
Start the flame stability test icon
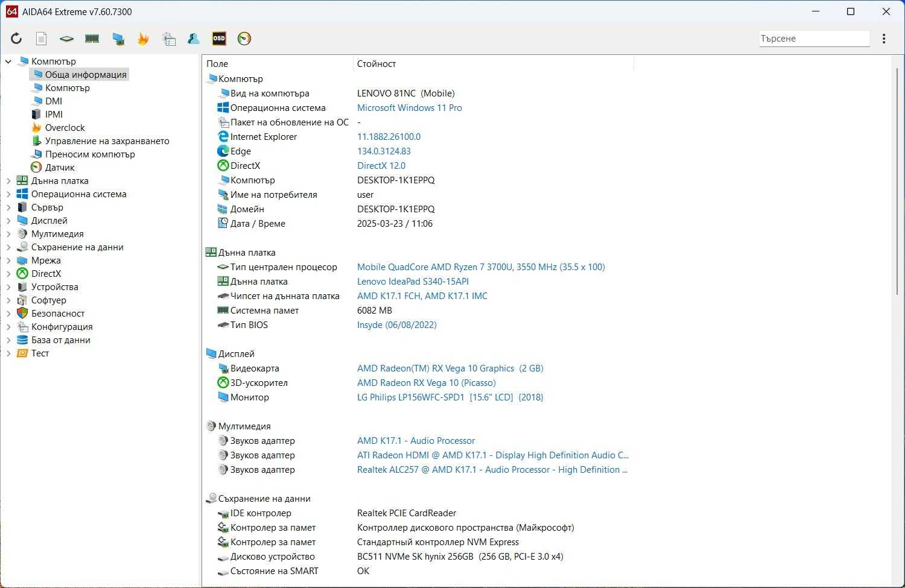tap(143, 39)
